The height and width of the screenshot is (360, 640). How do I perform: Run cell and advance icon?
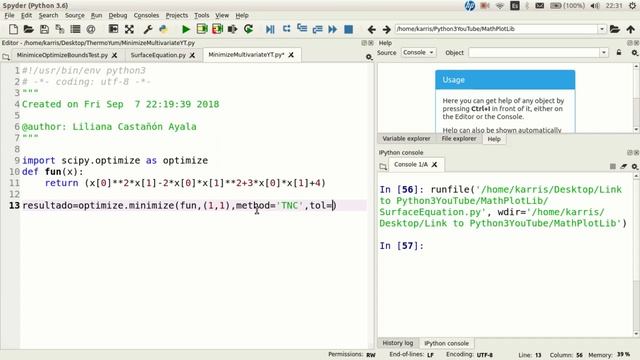coord(217,29)
